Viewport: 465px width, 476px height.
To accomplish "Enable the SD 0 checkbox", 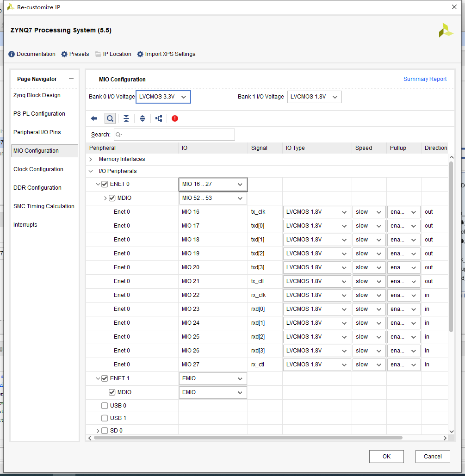I will (105, 431).
